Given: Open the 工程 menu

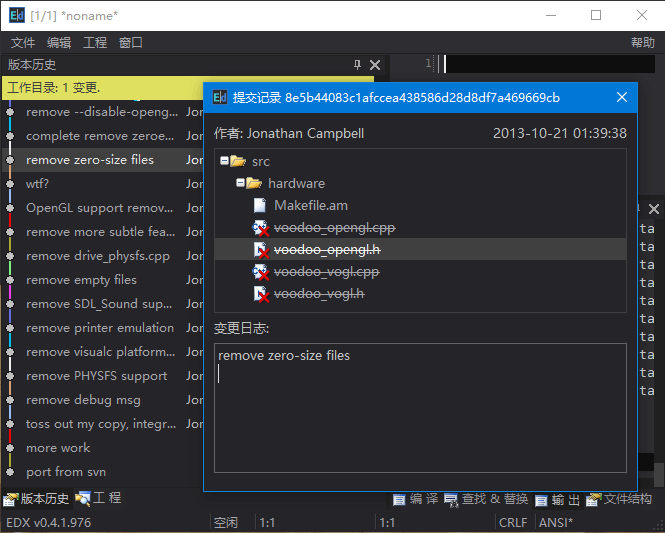Looking at the screenshot, I should [x=95, y=42].
